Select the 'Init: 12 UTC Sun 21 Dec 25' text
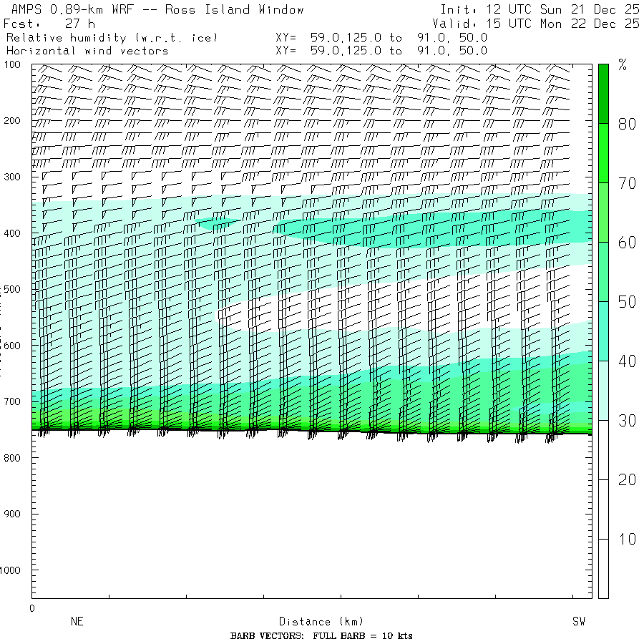This screenshot has height=644, width=644. click(x=540, y=9)
